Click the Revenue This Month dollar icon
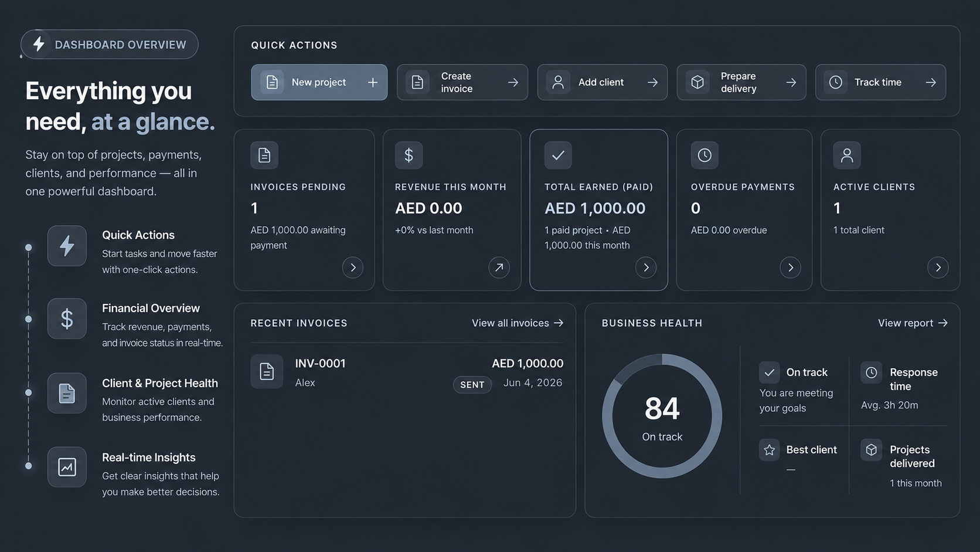This screenshot has height=552, width=980. (409, 155)
